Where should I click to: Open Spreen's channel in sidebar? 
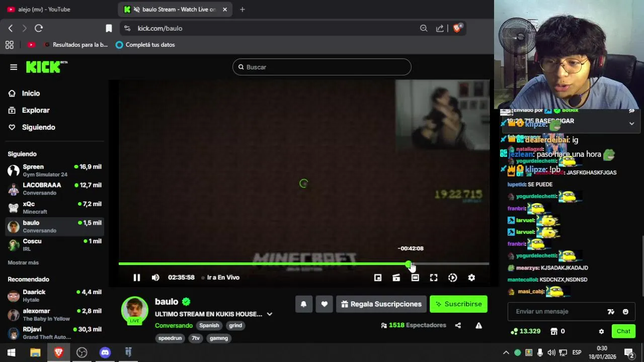point(54,170)
